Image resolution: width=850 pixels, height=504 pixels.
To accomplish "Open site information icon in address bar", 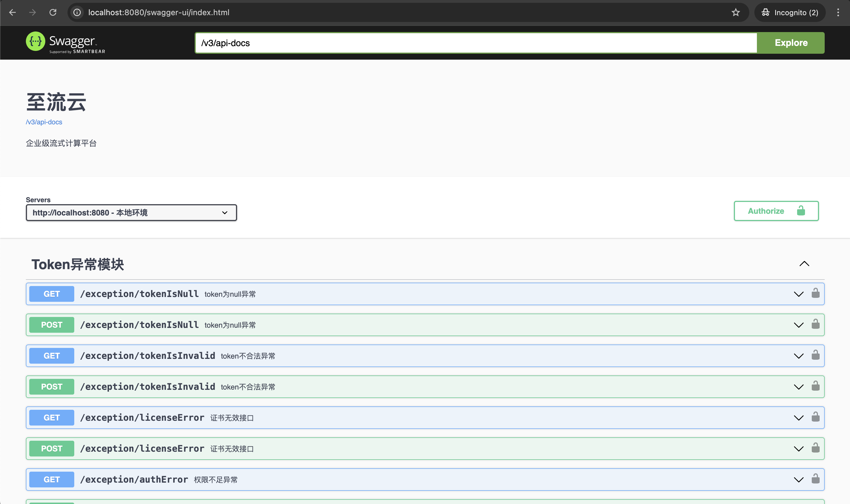I will 77,13.
